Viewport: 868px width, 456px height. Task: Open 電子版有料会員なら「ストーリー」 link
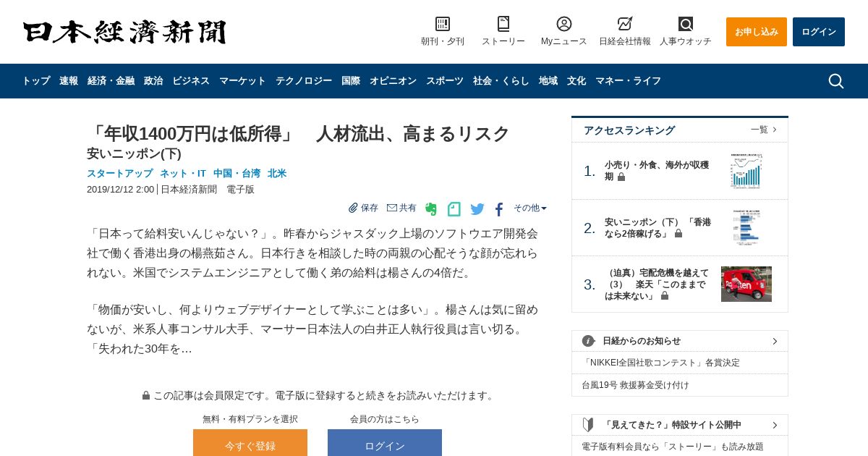(x=673, y=447)
